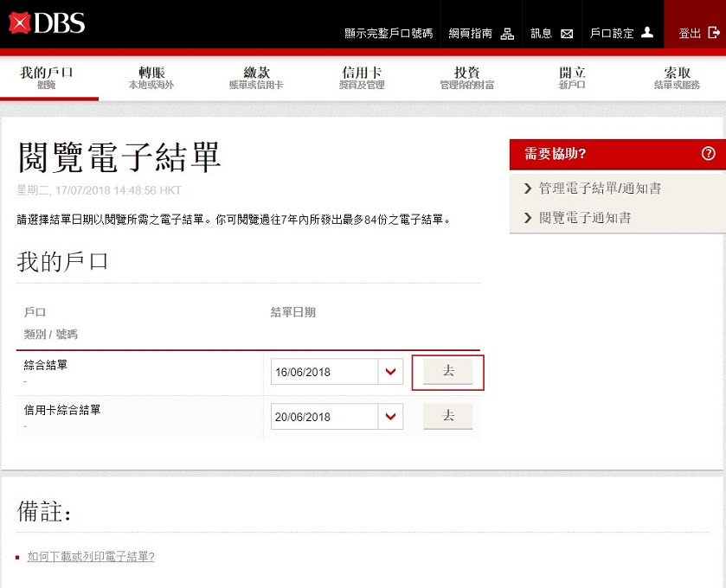Expand date dropdown for 綜合結單
726x588 pixels.
click(390, 372)
